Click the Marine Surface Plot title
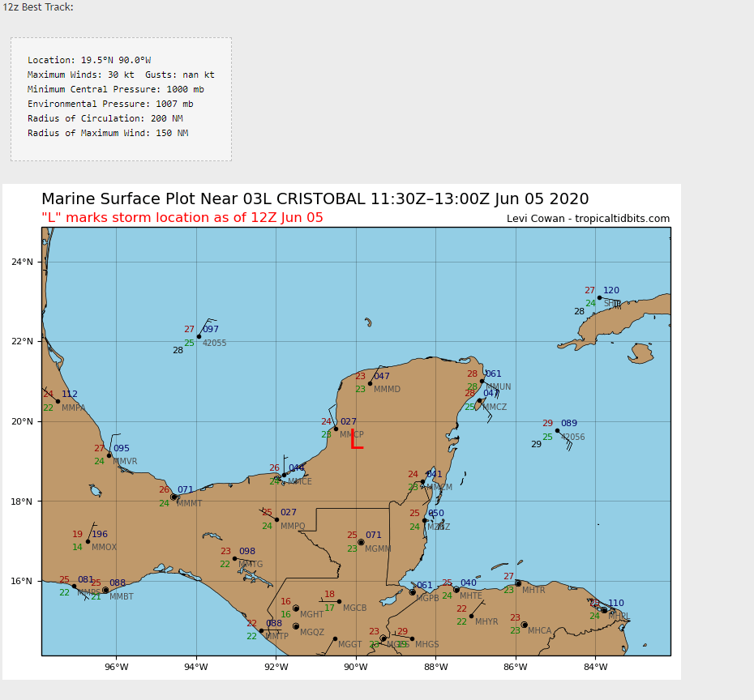Image resolution: width=754 pixels, height=700 pixels. point(315,199)
